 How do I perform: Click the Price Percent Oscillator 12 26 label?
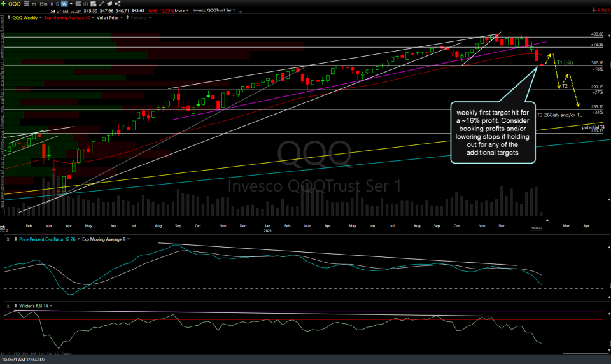(47, 239)
